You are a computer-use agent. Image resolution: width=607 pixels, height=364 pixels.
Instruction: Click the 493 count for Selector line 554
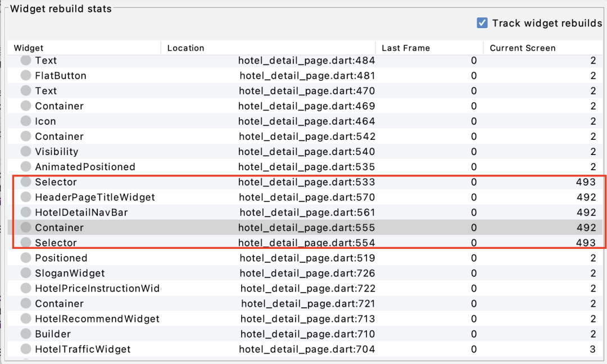[586, 243]
